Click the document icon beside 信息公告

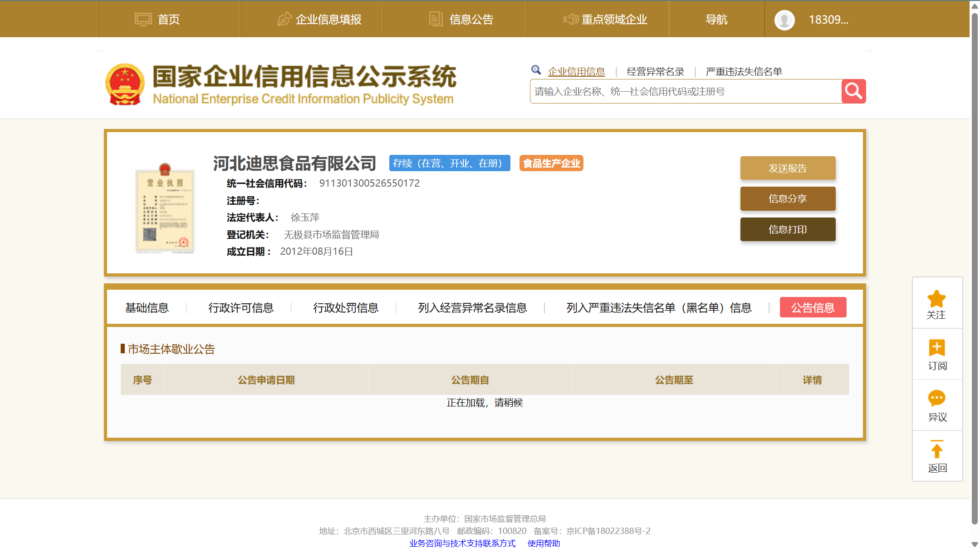436,19
